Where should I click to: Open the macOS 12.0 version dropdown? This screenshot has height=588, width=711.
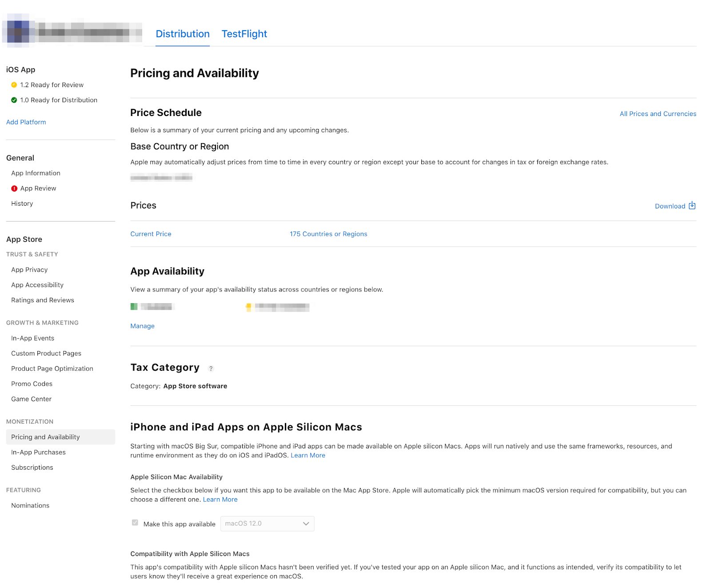[267, 524]
